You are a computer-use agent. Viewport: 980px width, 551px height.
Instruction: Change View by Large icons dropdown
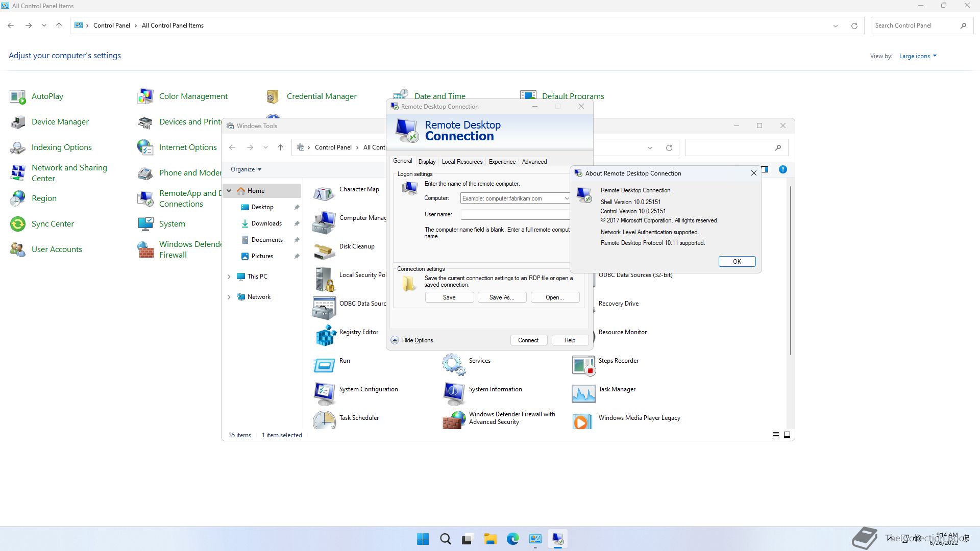pos(918,56)
